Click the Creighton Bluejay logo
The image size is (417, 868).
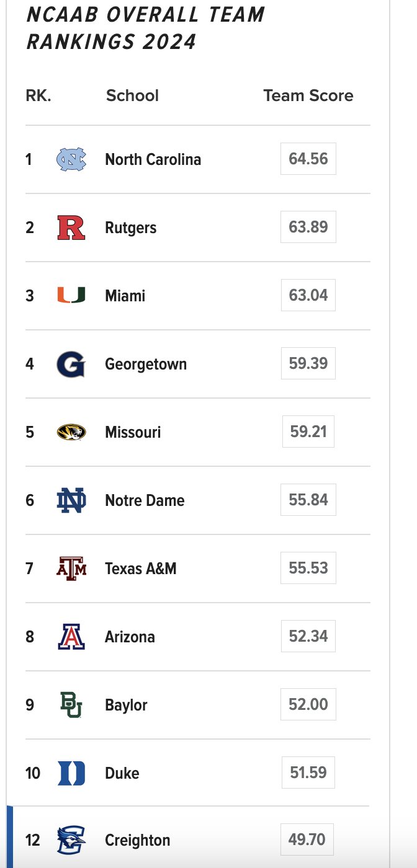click(71, 840)
